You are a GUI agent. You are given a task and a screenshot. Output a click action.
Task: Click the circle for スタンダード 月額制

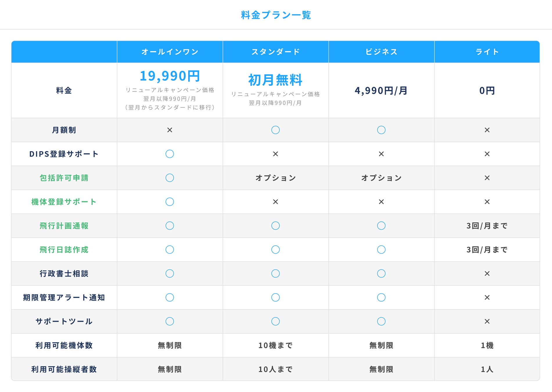point(275,130)
